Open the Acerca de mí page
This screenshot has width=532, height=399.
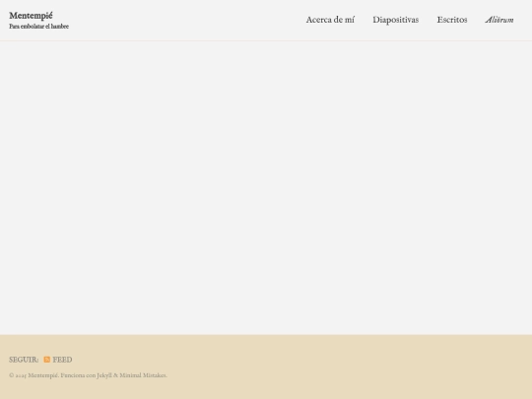point(330,20)
